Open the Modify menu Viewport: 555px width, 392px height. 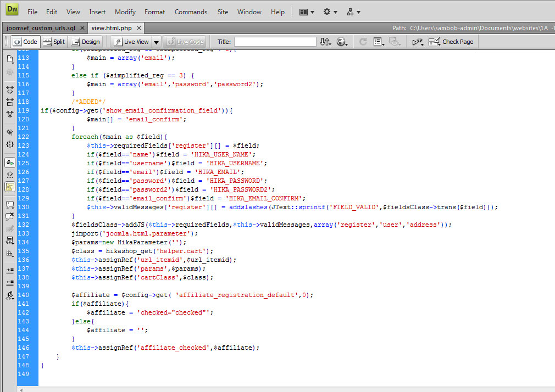[125, 12]
